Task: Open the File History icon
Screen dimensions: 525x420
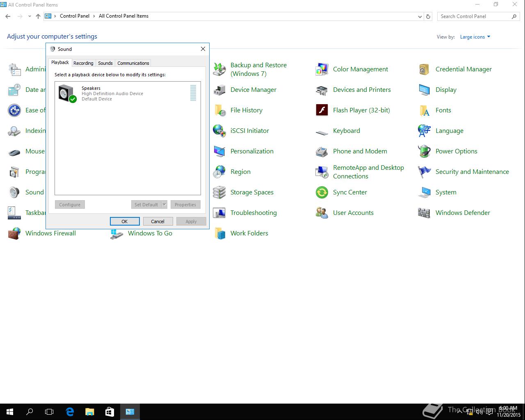Action: [219, 110]
